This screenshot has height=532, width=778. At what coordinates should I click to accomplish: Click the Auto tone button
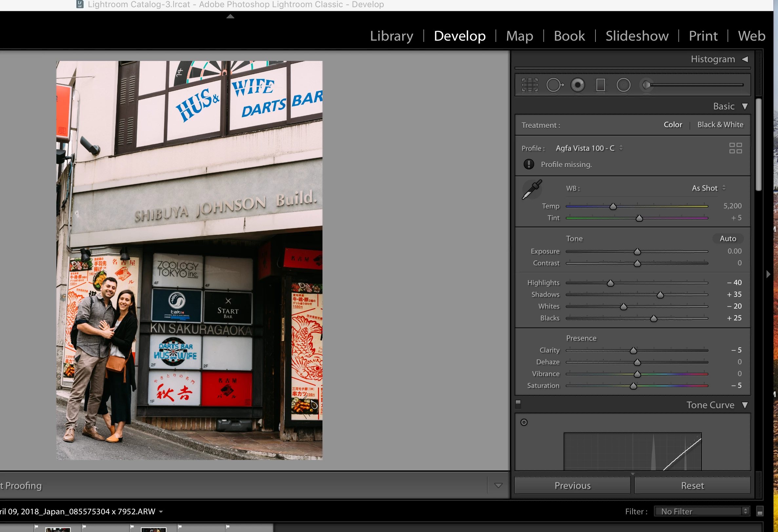click(x=728, y=238)
